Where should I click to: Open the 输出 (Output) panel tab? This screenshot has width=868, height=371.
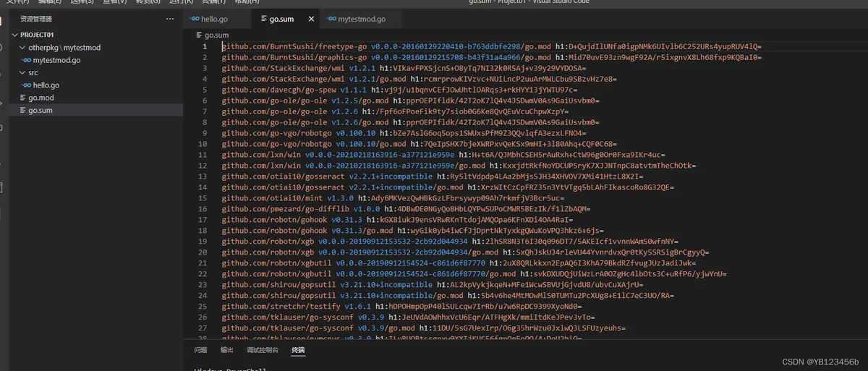coord(227,350)
